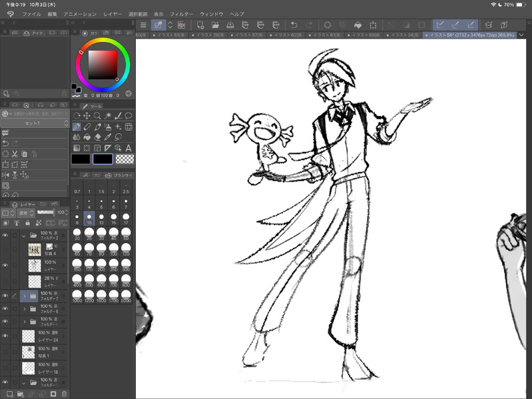Toggle visibility of フォルダー2 folder
Viewport: 532px width, 399px height.
click(5, 235)
